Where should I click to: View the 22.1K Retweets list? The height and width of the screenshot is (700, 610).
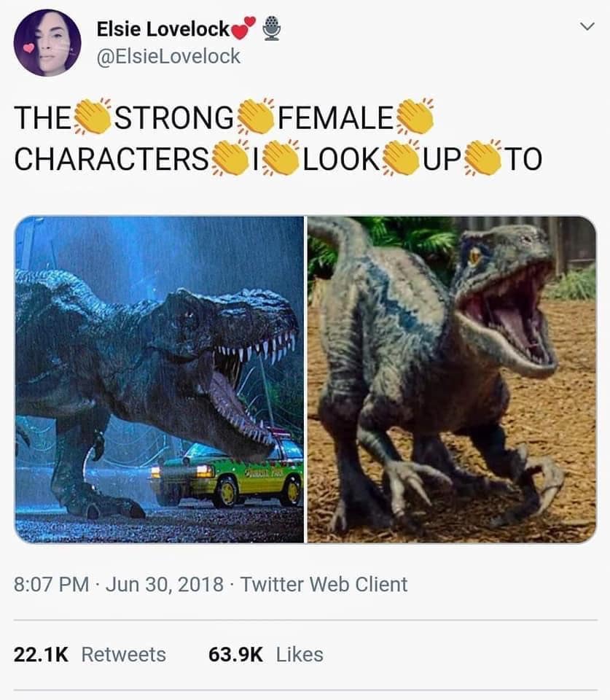pyautogui.click(x=90, y=655)
